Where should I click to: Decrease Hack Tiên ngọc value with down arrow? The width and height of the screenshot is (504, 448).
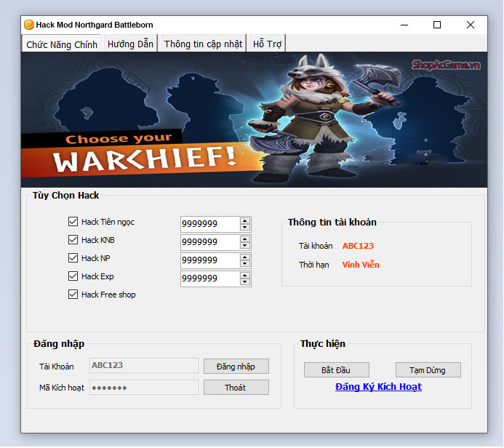(245, 227)
